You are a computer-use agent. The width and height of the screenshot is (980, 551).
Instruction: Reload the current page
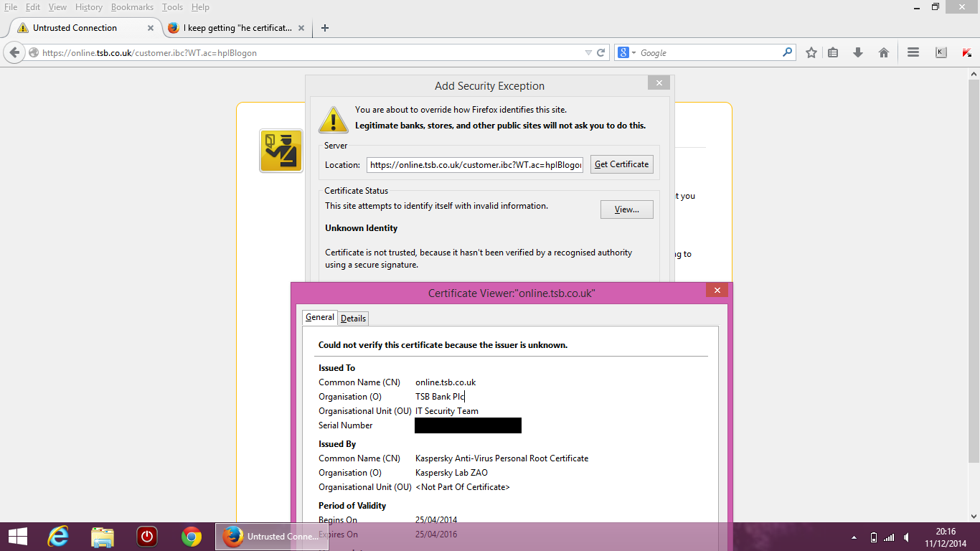pyautogui.click(x=601, y=52)
